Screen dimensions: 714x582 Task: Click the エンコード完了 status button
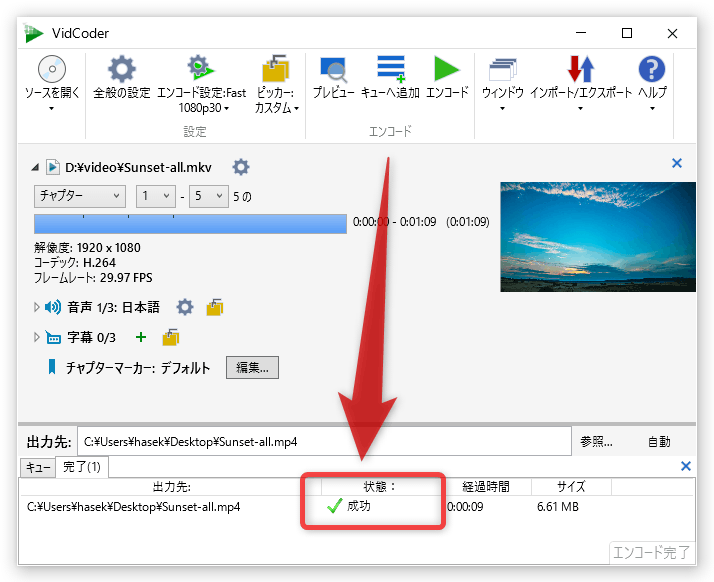[651, 552]
